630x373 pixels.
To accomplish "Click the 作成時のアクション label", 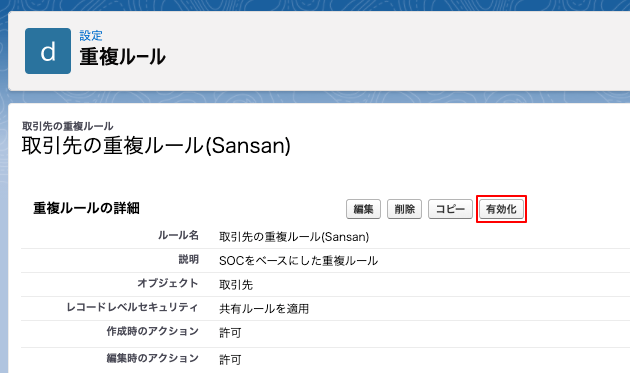I will (152, 331).
